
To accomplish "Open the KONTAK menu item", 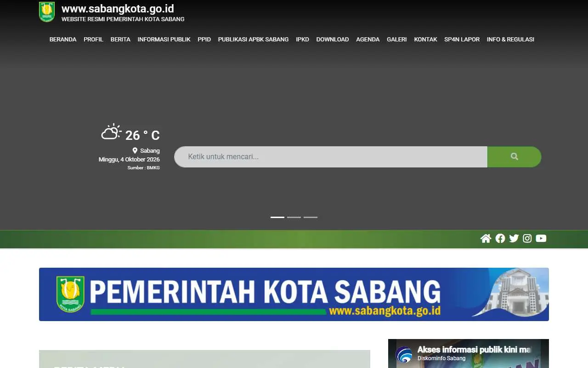I will click(426, 40).
